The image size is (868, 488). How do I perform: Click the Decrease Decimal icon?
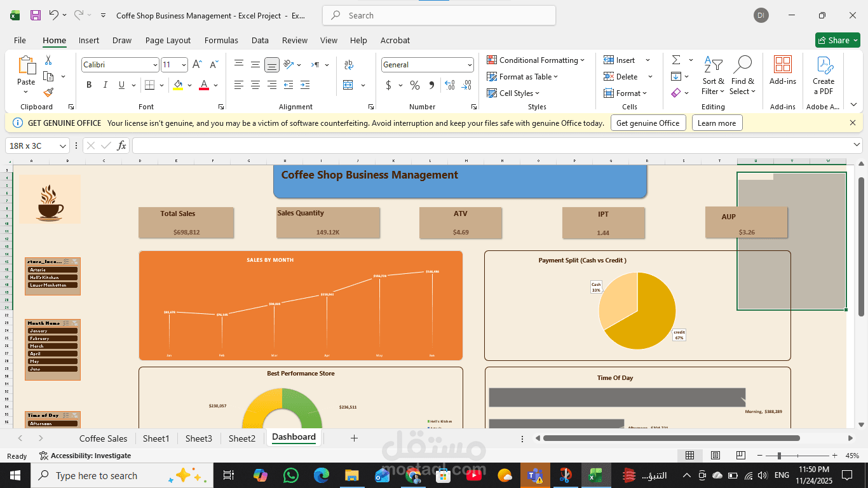coord(466,85)
